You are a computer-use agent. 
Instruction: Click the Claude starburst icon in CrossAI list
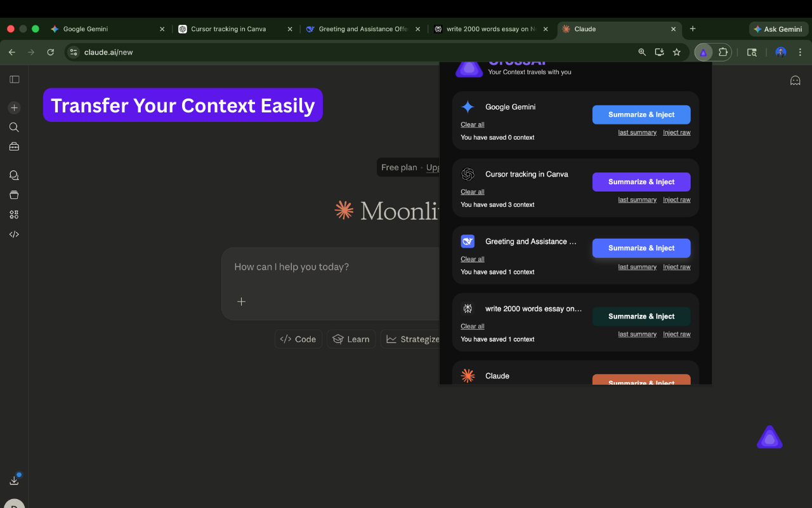click(x=468, y=376)
